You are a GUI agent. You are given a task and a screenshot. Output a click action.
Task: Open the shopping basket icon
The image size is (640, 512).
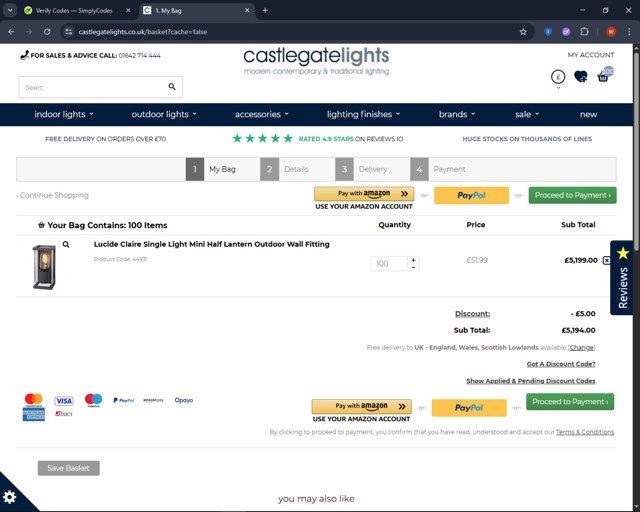(603, 76)
